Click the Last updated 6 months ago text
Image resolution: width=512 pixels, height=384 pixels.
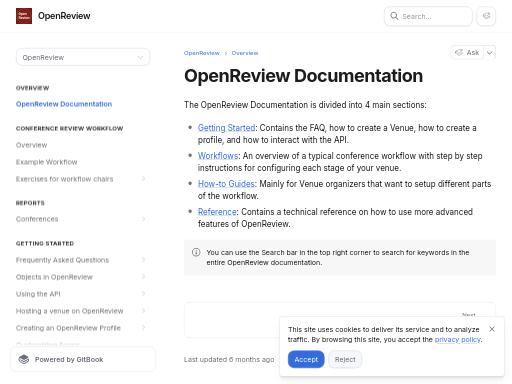(x=229, y=359)
